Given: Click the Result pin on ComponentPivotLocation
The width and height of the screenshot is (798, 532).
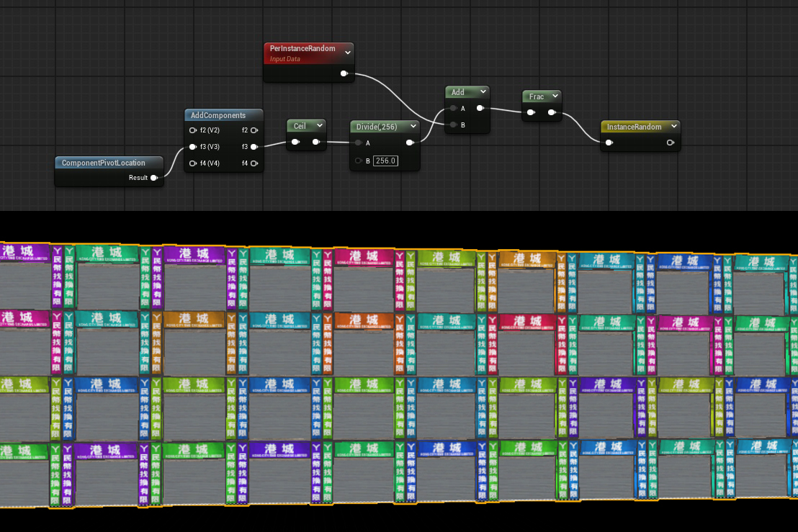Looking at the screenshot, I should coord(154,178).
